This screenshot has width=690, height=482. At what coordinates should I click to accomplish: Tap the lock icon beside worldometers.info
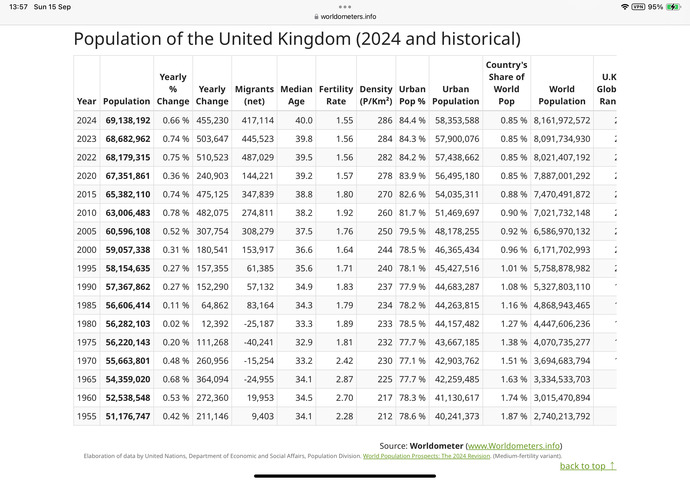pyautogui.click(x=316, y=17)
